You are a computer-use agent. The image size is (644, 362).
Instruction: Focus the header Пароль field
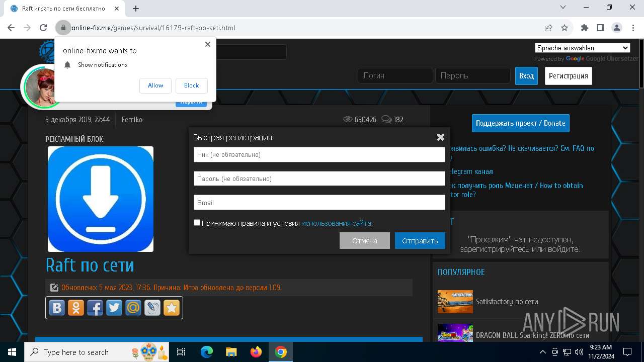pos(473,76)
